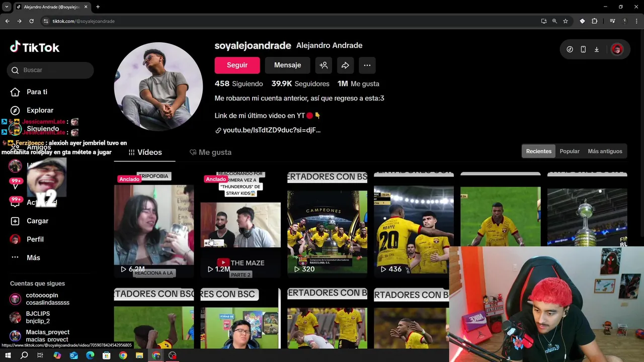Open the video with 436 views
Viewport: 644px width, 362px height.
click(414, 224)
